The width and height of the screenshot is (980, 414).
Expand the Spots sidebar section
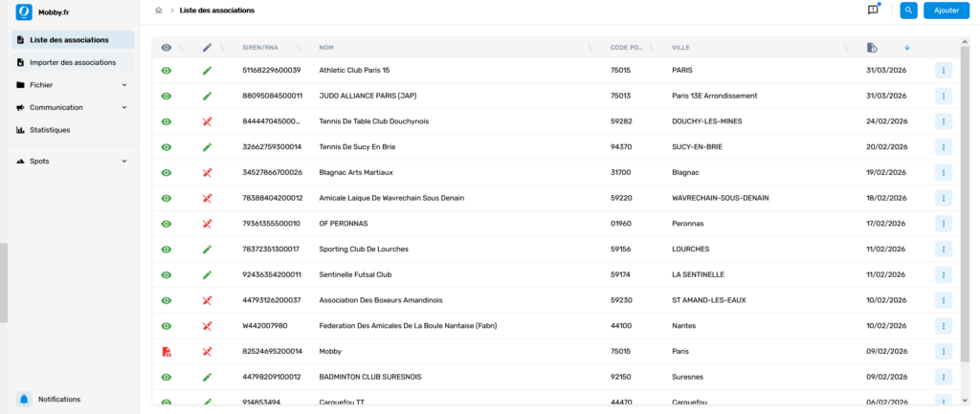tap(73, 161)
